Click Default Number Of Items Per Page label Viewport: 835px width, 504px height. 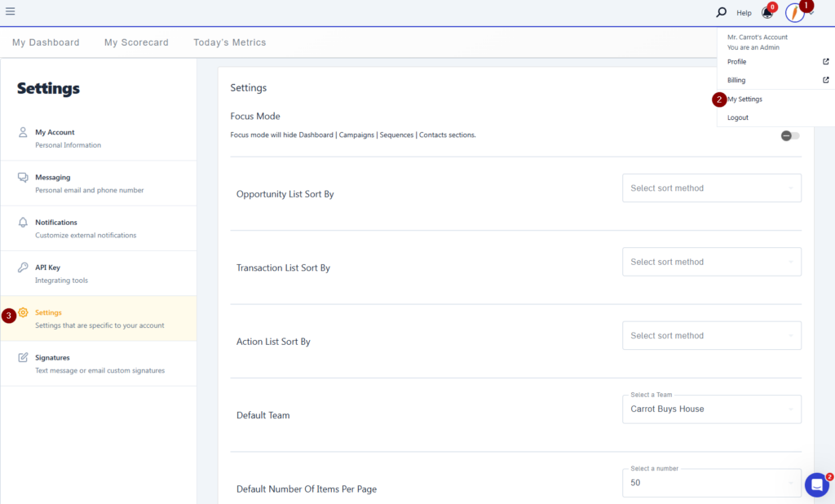307,489
